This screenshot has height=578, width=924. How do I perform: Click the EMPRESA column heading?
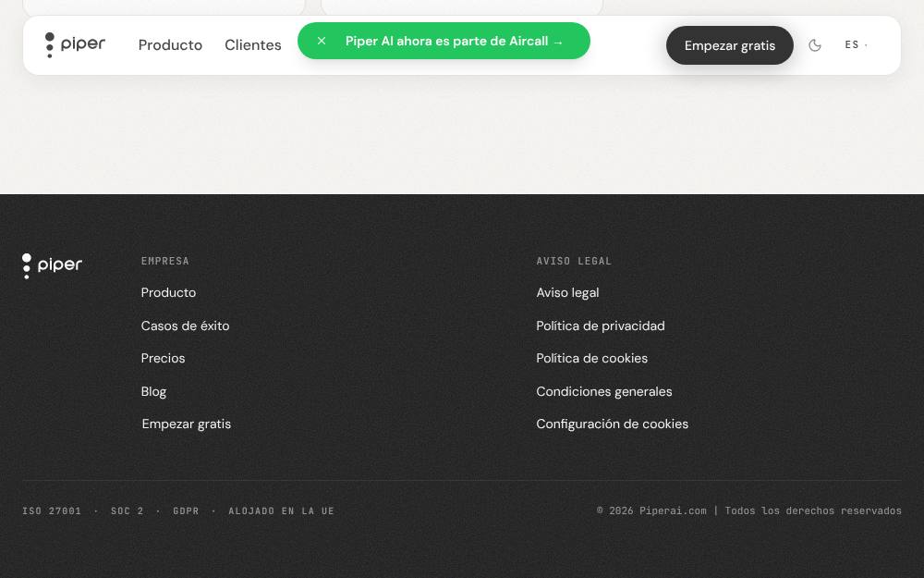point(165,261)
